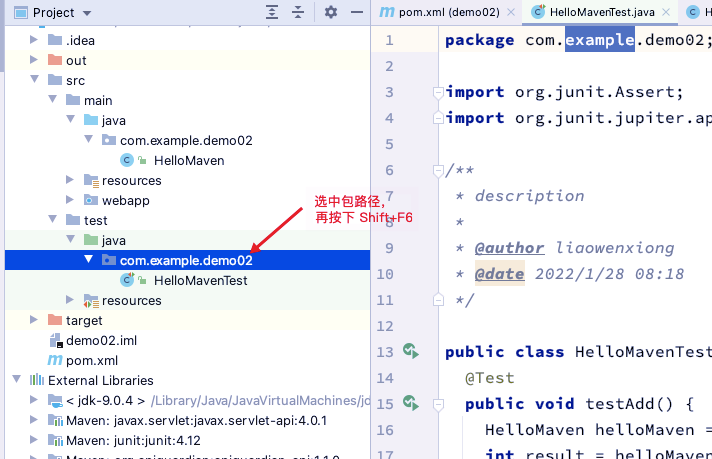Click the @author tag in the Javadoc
The width and height of the screenshot is (712, 459).
pos(509,248)
